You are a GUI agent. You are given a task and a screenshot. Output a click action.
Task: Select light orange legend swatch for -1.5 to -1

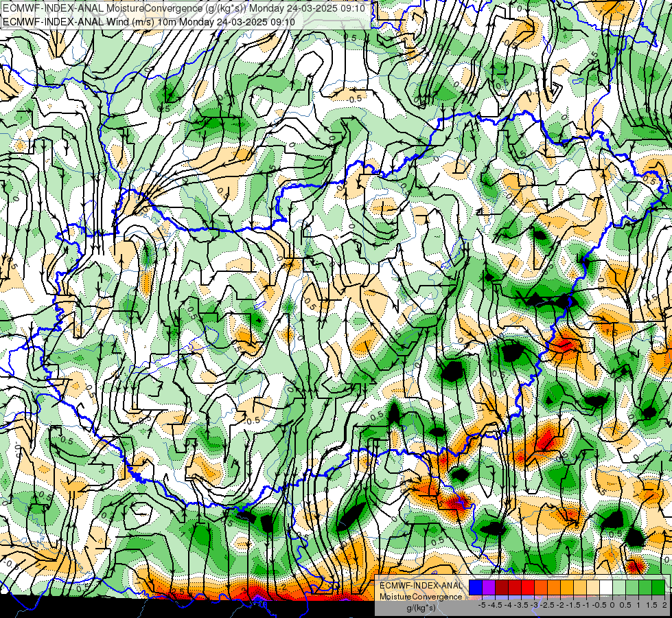tap(580, 587)
